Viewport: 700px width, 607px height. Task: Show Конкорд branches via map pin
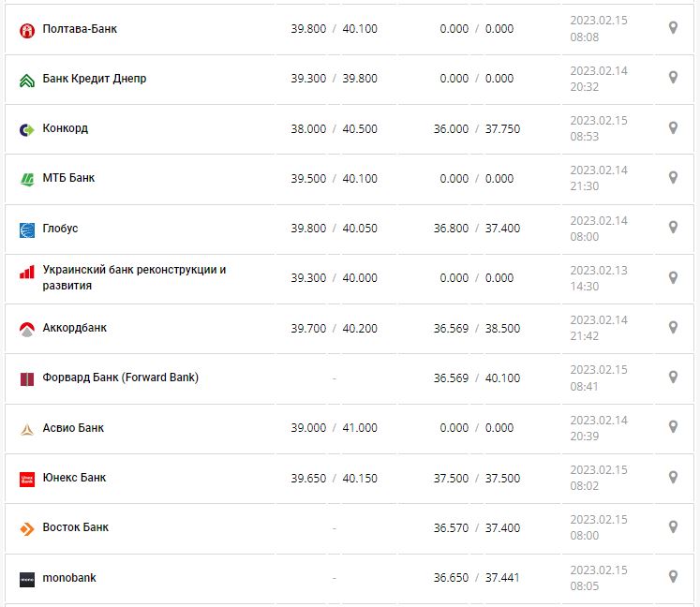pos(673,128)
